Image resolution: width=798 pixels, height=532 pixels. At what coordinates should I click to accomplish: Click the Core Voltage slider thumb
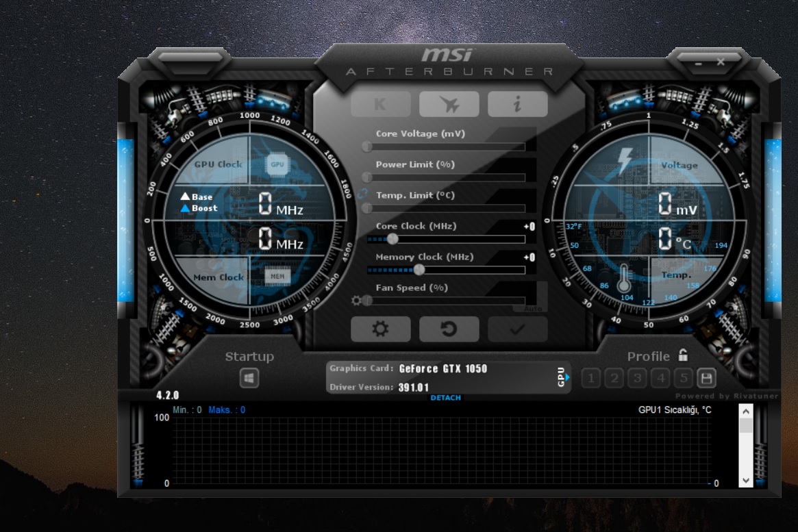(367, 147)
